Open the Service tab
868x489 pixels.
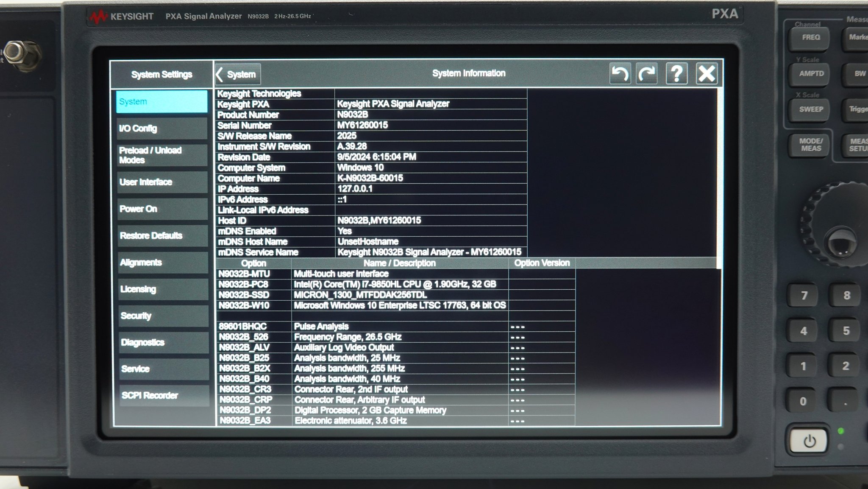pyautogui.click(x=164, y=369)
